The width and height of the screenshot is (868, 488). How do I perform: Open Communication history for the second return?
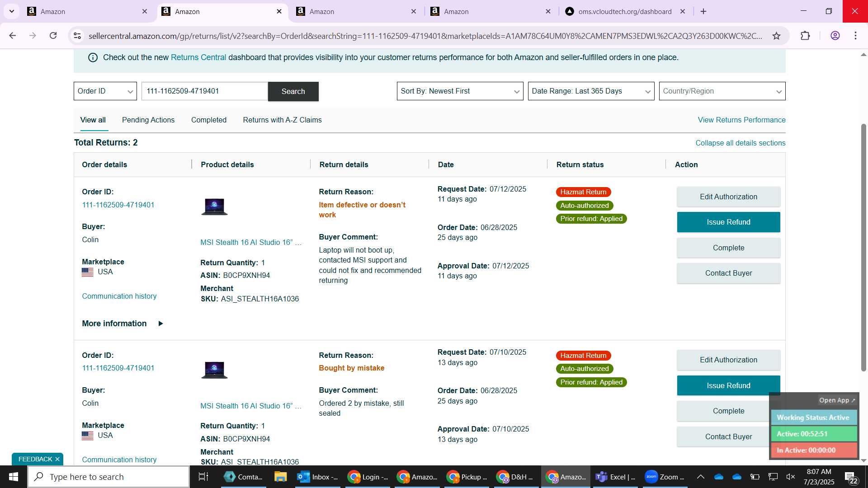pos(119,460)
